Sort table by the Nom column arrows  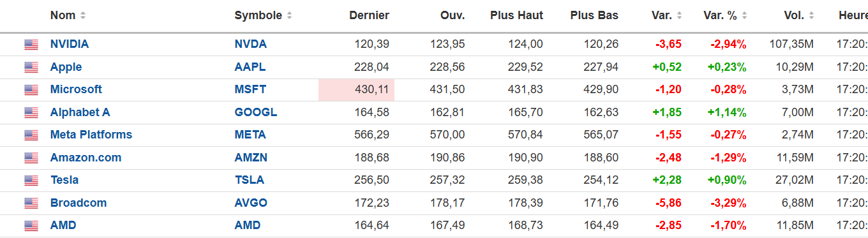coord(83,15)
